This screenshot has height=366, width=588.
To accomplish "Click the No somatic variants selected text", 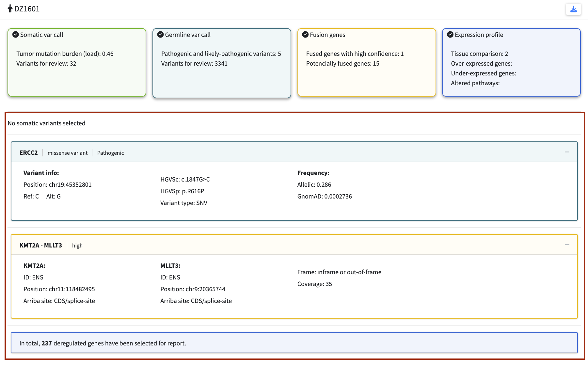I will coord(46,123).
